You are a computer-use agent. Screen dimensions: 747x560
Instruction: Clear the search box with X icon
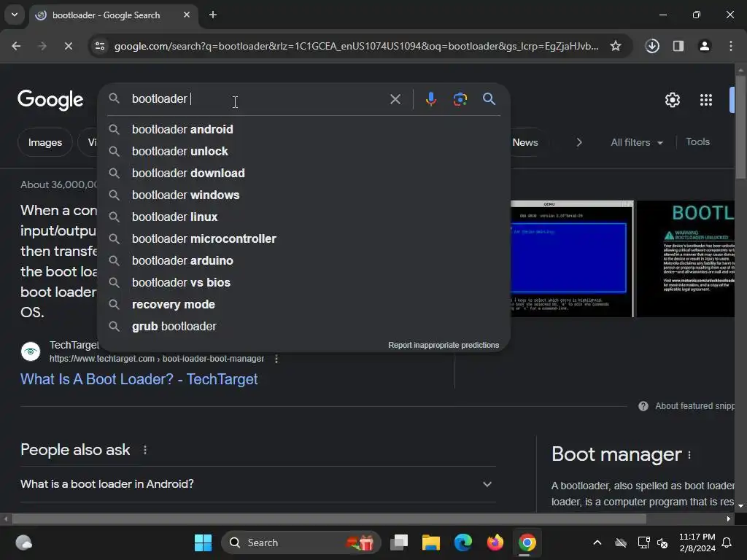coord(395,99)
